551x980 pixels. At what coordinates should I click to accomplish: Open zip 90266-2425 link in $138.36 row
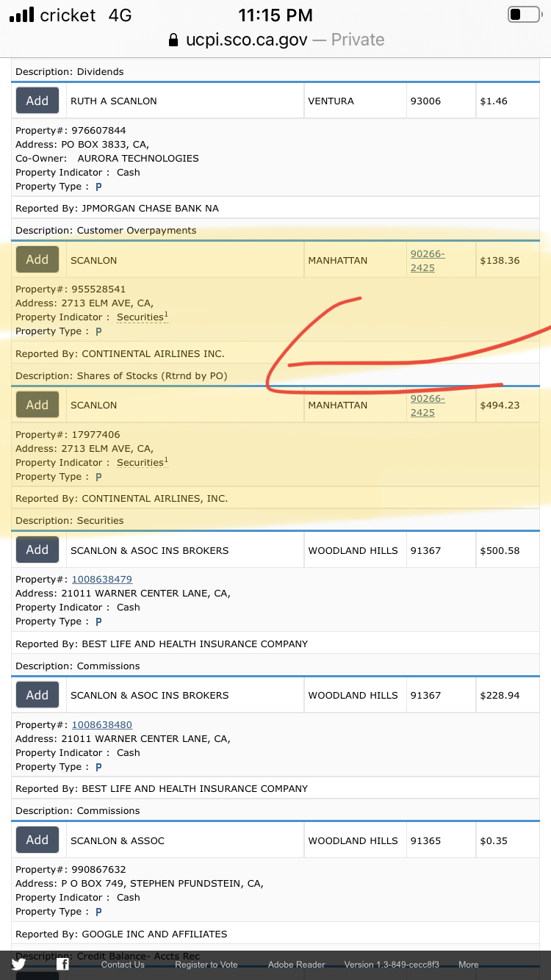[428, 261]
